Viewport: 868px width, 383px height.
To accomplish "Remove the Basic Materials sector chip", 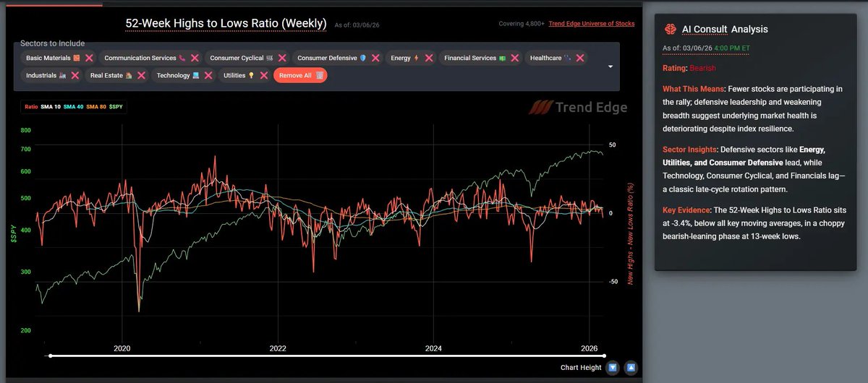I will [89, 58].
